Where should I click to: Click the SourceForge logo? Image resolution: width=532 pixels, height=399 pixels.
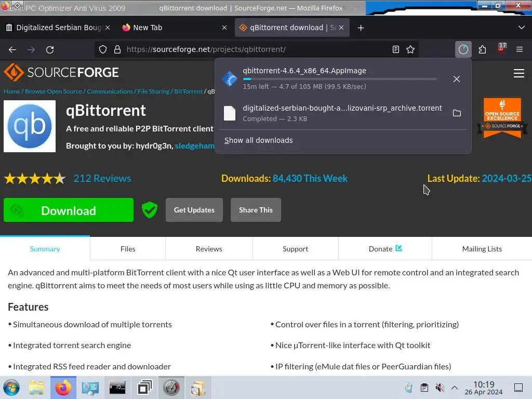[x=61, y=72]
